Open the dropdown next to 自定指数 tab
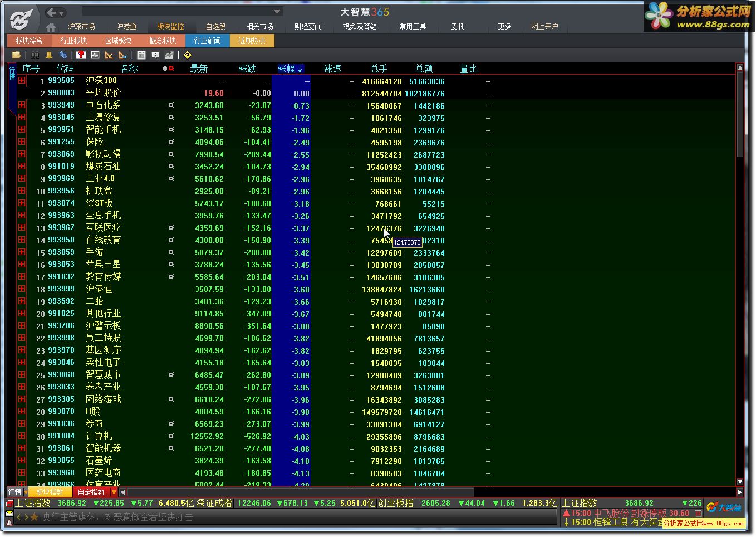Viewport: 756px width, 537px height. (x=114, y=492)
